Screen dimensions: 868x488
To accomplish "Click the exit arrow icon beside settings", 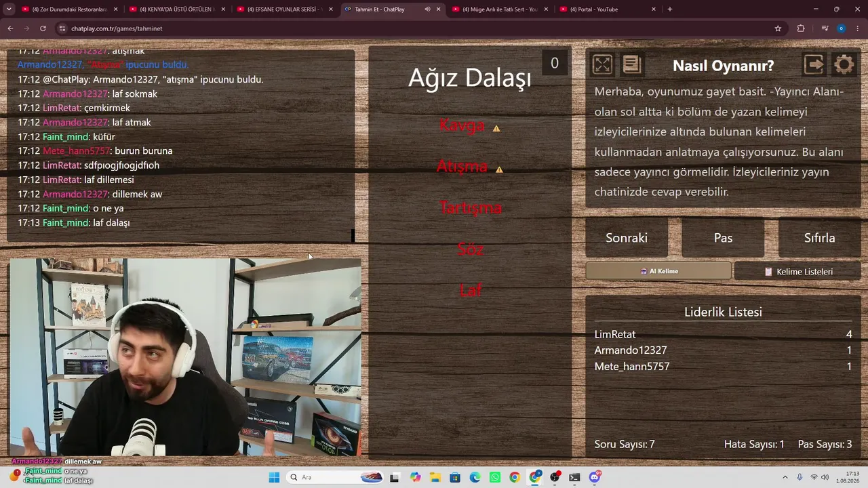I will 814,64.
